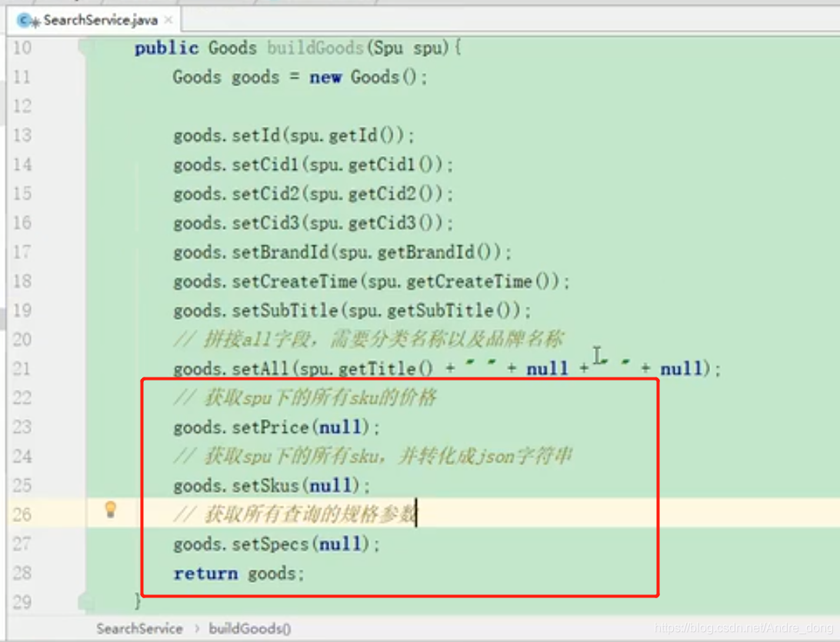
Task: Click line number 10 in the gutter
Action: click(x=22, y=48)
